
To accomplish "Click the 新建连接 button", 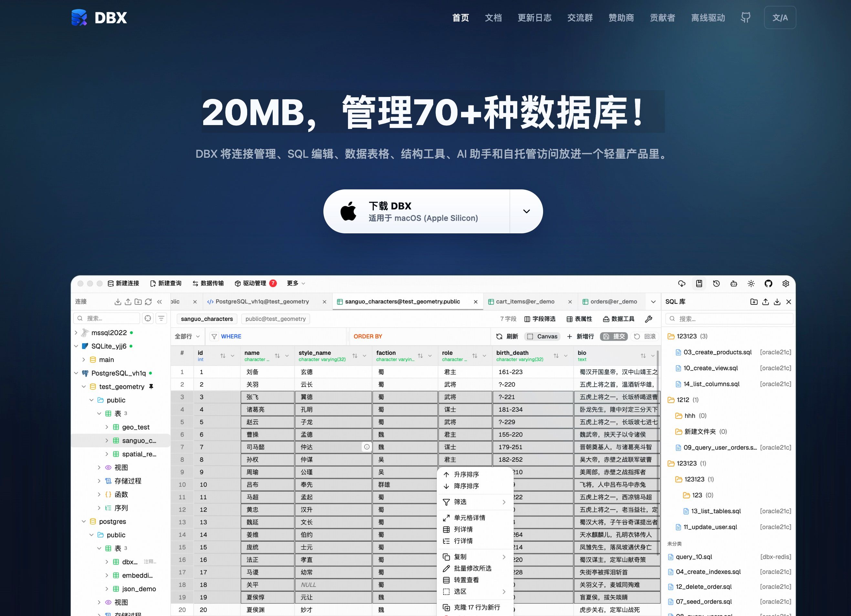I will tap(123, 283).
